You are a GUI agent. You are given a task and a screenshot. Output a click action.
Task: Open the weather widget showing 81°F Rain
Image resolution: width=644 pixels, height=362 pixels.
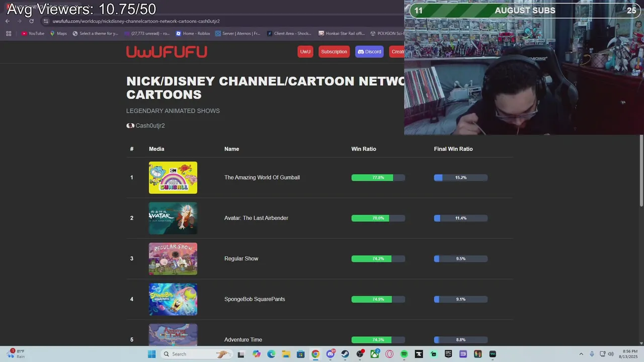pyautogui.click(x=15, y=354)
